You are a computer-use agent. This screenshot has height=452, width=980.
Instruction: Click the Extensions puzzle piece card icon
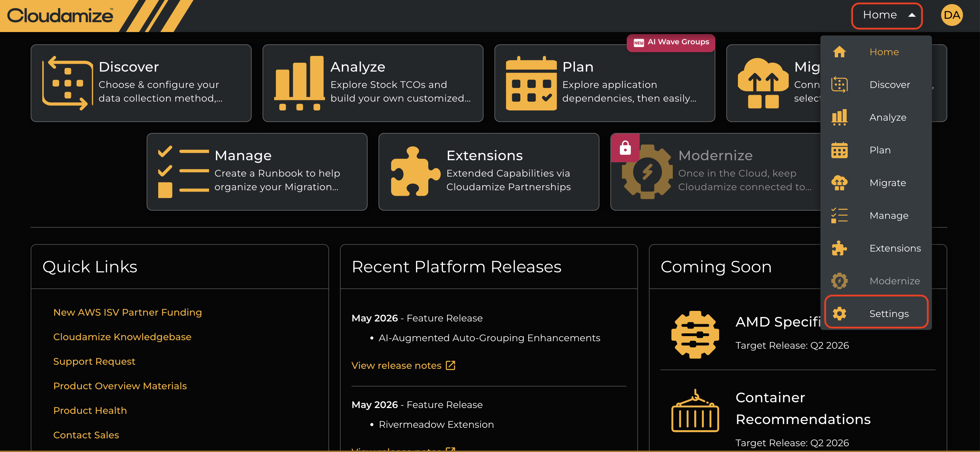[415, 171]
